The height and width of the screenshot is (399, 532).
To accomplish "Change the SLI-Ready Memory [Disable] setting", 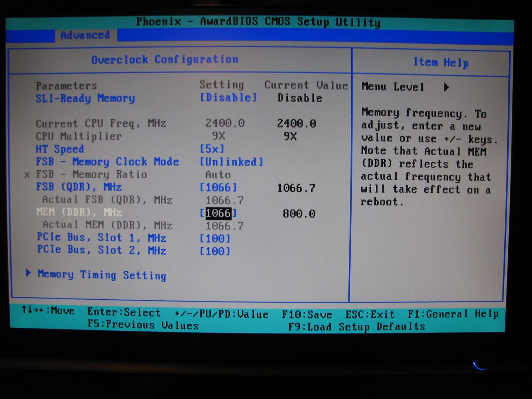I will click(228, 98).
